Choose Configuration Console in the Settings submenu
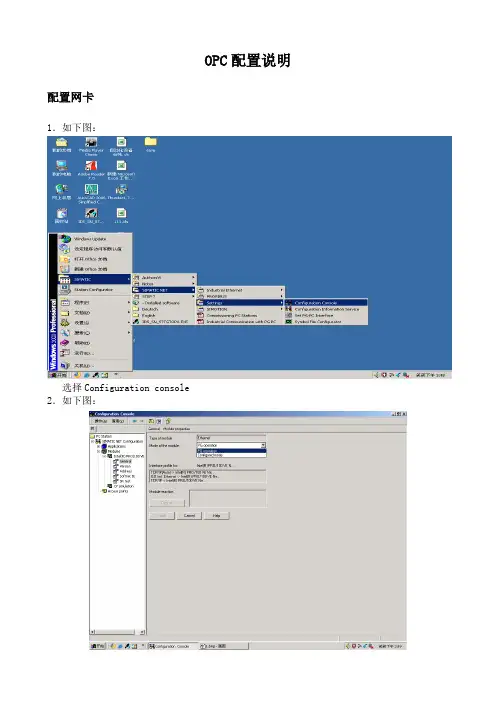 326,303
